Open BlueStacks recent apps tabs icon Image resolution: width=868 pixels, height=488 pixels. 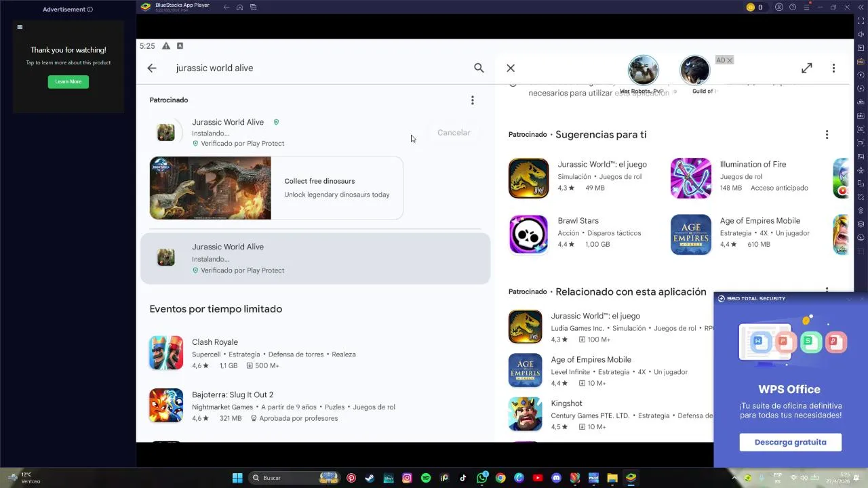click(253, 7)
